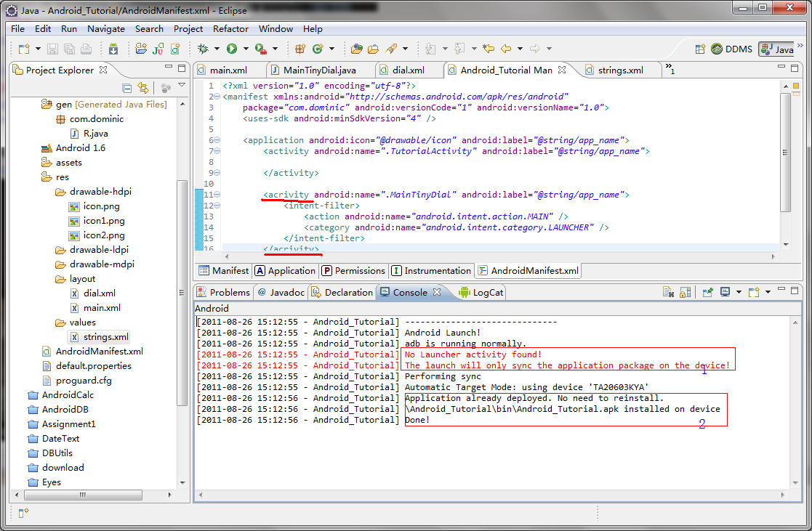
Task: Open the Project Explorer View Menu triangle
Action: click(x=182, y=85)
